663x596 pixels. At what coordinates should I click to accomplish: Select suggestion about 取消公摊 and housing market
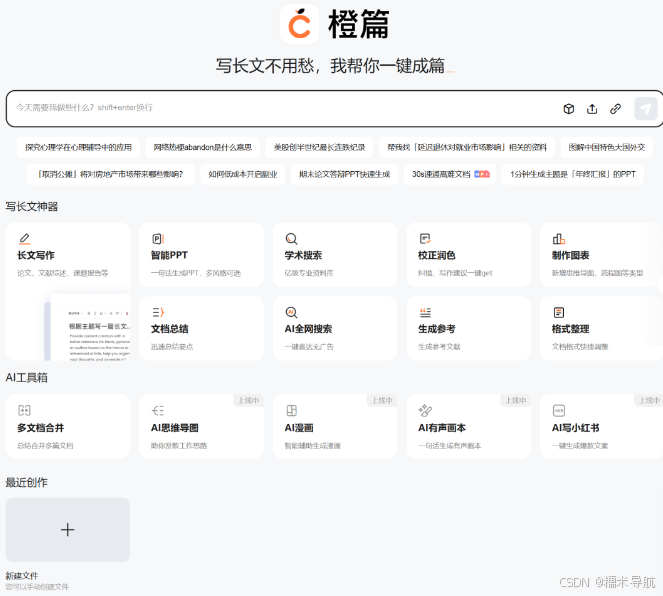pyautogui.click(x=110, y=174)
